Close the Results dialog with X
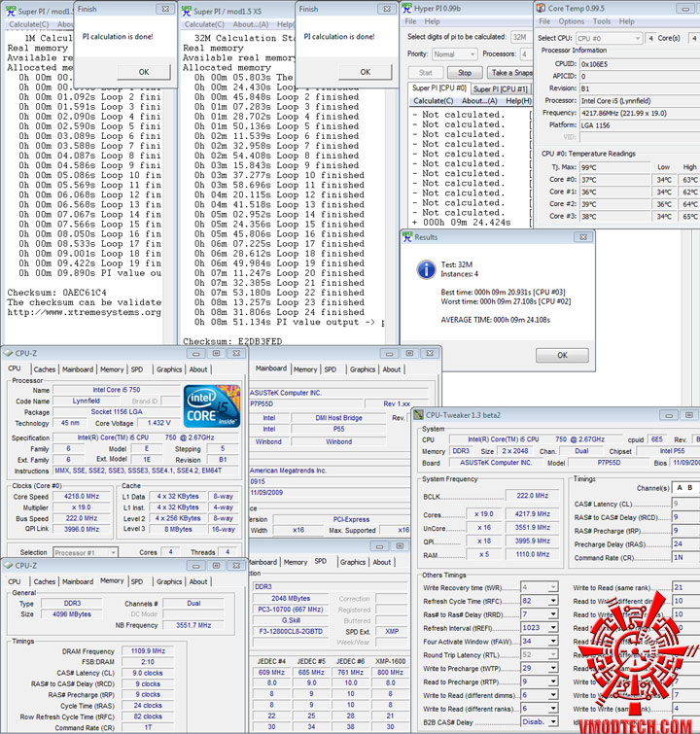 [x=583, y=237]
